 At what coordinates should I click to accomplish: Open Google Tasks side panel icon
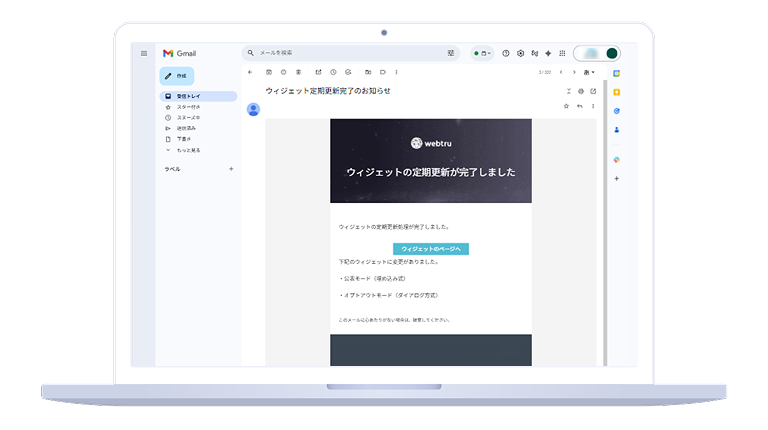click(x=617, y=111)
